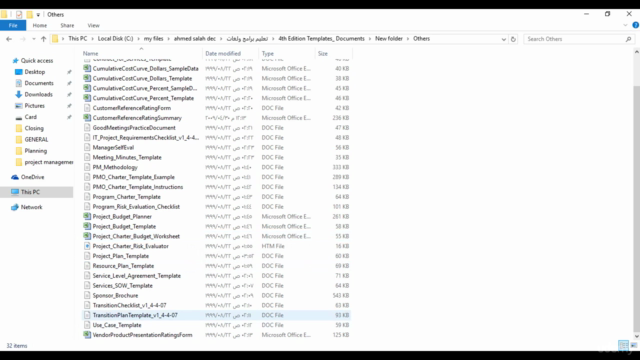Open the Share ribbon tab
This screenshot has height=360, width=640.
point(67,25)
